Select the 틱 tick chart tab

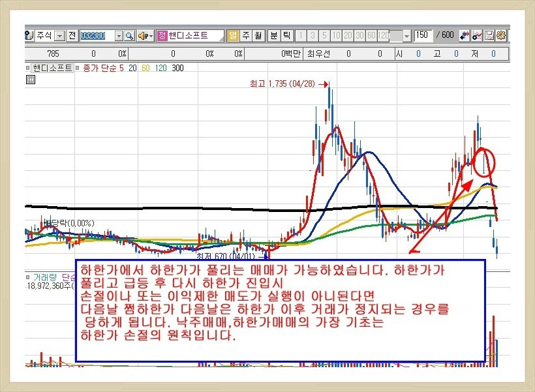286,35
